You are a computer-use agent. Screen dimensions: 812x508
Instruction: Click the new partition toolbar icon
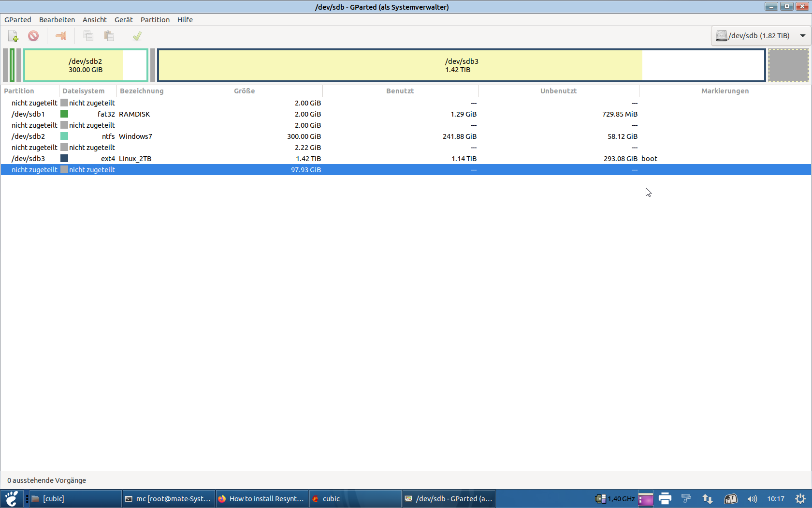[13, 36]
